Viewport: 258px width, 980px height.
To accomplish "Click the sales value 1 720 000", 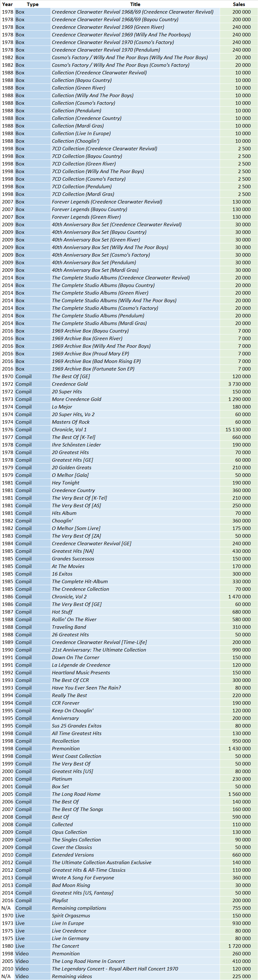I will click(239, 946).
